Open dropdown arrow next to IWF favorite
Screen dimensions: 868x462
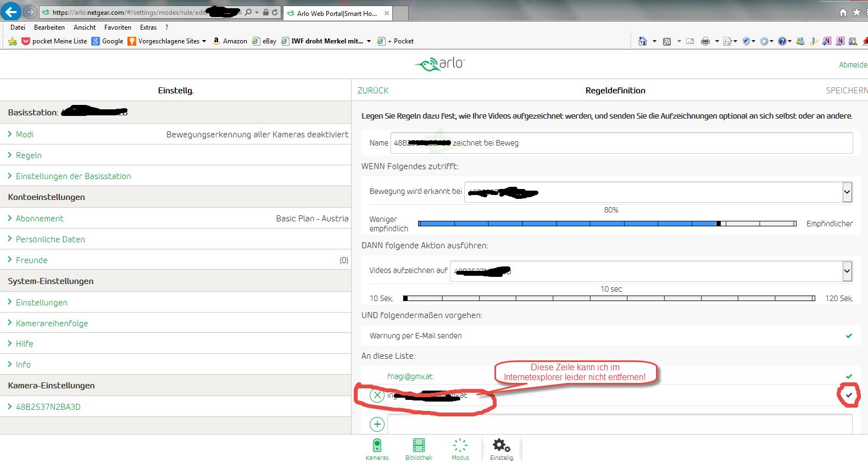coord(369,41)
